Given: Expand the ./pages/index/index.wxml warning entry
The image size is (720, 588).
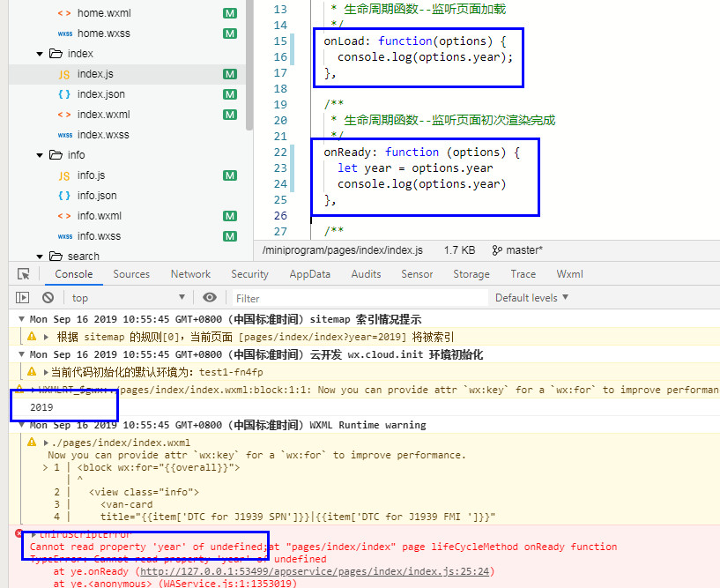Looking at the screenshot, I should coord(46,443).
